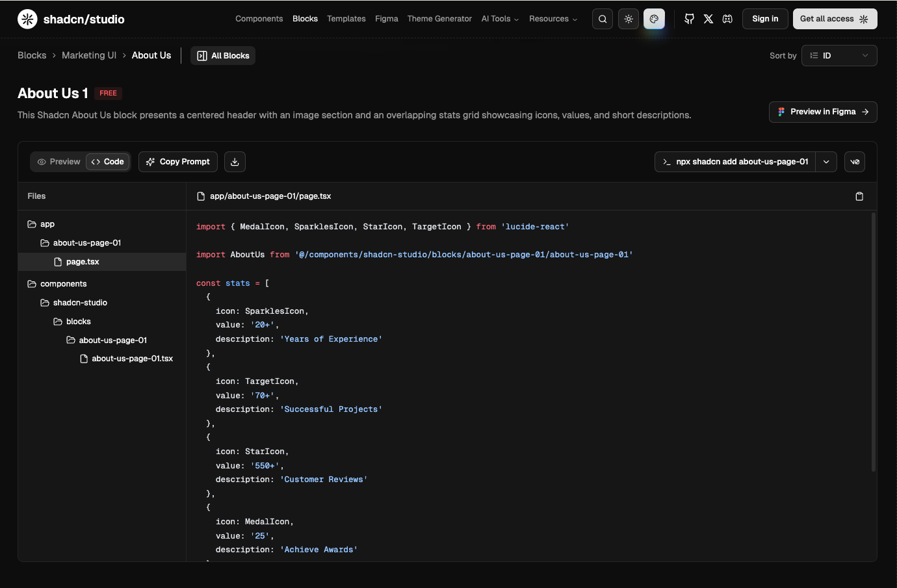The image size is (897, 588).
Task: Go to Templates in navigation
Action: [x=346, y=19]
